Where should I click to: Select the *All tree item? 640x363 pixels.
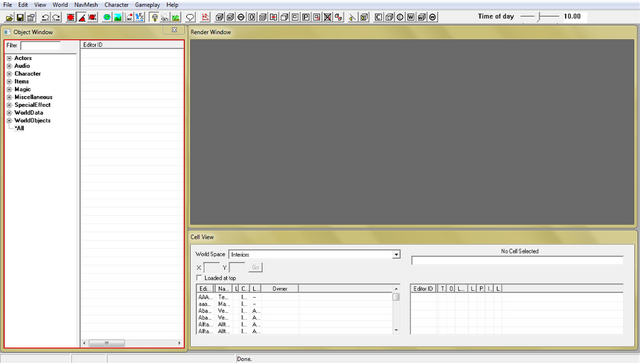tap(19, 128)
